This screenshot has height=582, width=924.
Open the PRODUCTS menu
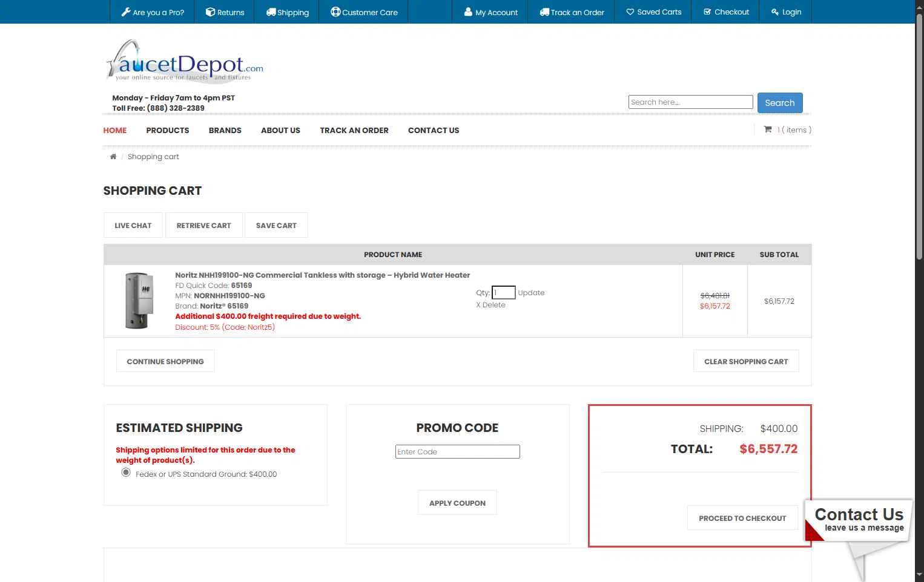pyautogui.click(x=168, y=130)
